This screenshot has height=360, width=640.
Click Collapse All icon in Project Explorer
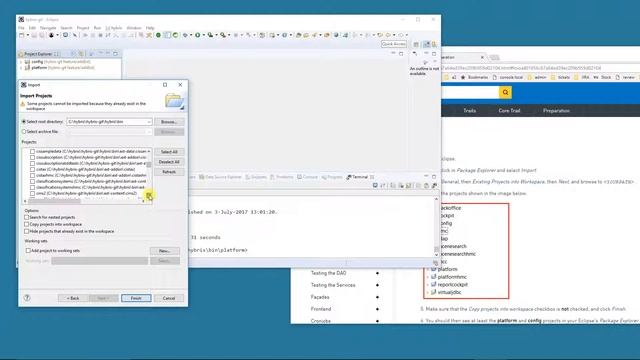pyautogui.click(x=73, y=53)
